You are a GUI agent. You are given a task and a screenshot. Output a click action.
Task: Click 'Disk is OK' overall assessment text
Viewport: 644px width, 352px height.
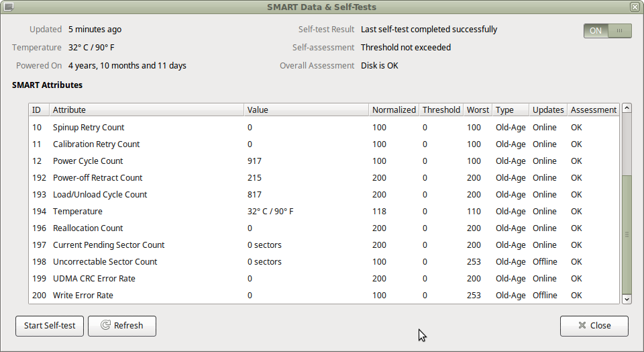tap(380, 66)
